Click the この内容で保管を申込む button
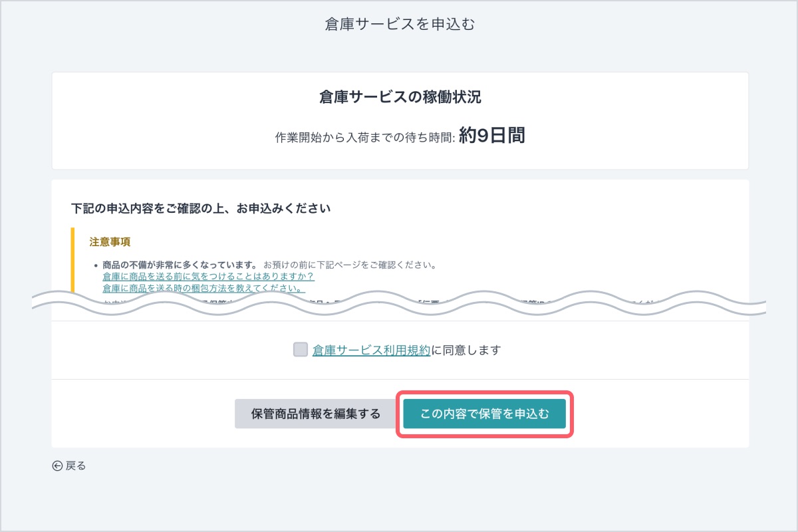798x532 pixels. (485, 414)
